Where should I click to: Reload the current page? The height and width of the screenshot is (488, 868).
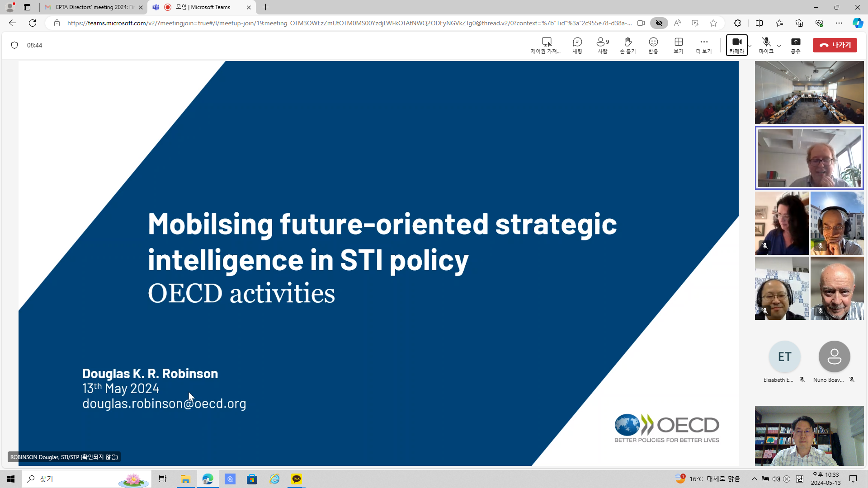click(33, 23)
